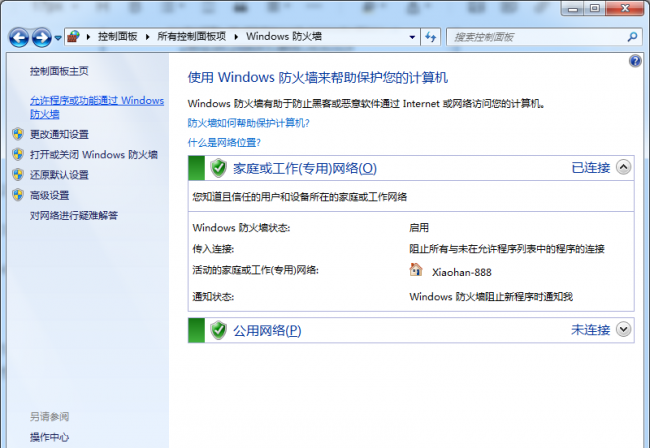Viewport: 650px width, 448px height.
Task: Open 更改通知设置
Action: tap(59, 134)
